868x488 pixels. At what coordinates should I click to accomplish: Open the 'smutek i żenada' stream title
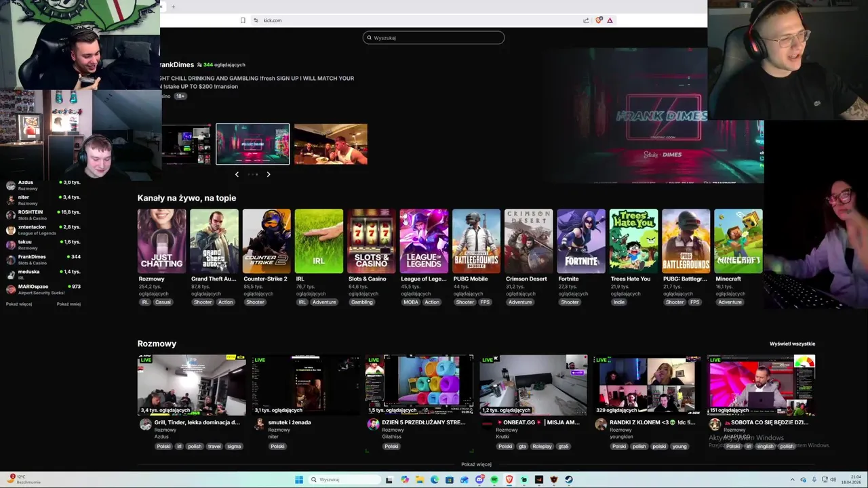(x=290, y=422)
